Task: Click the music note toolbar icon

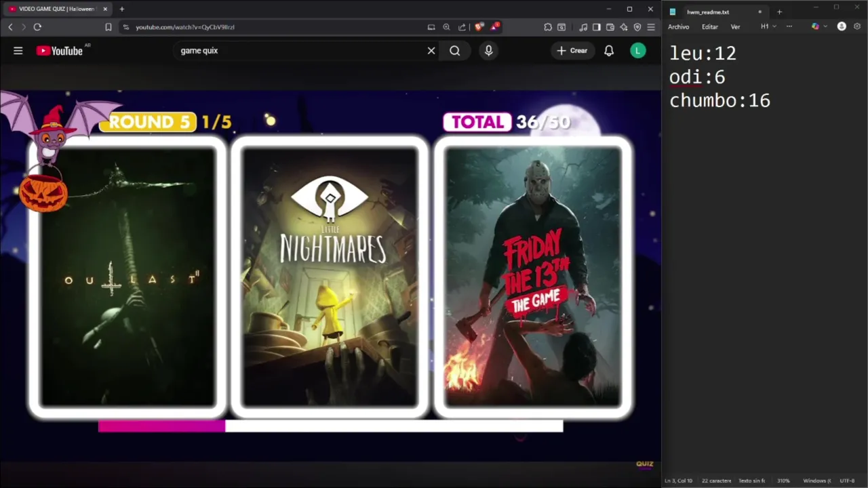Action: click(x=583, y=27)
